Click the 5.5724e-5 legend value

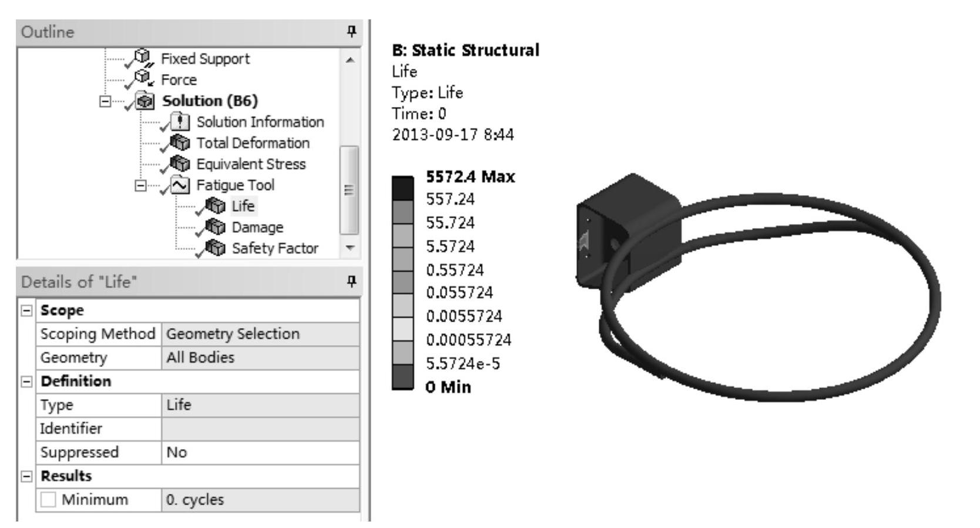(463, 364)
